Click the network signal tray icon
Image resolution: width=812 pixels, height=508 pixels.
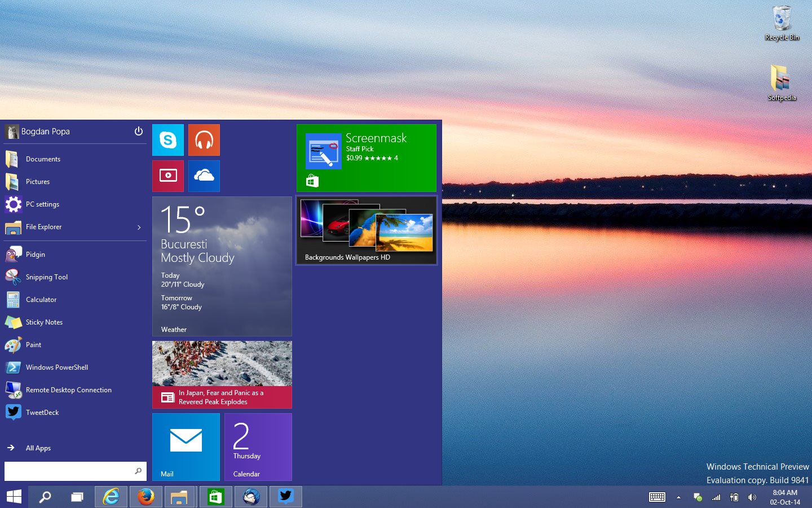click(716, 497)
